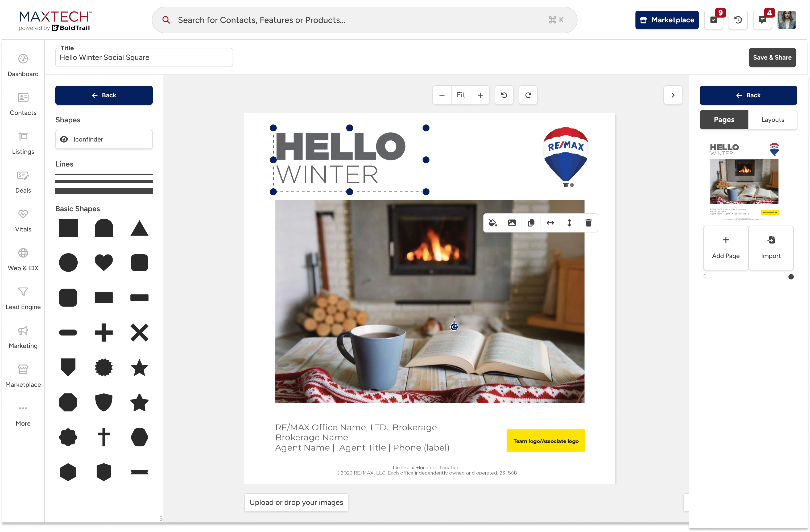Viewport: 810px width, 532px height.
Task: Click the Save & Share button
Action: [x=772, y=57]
